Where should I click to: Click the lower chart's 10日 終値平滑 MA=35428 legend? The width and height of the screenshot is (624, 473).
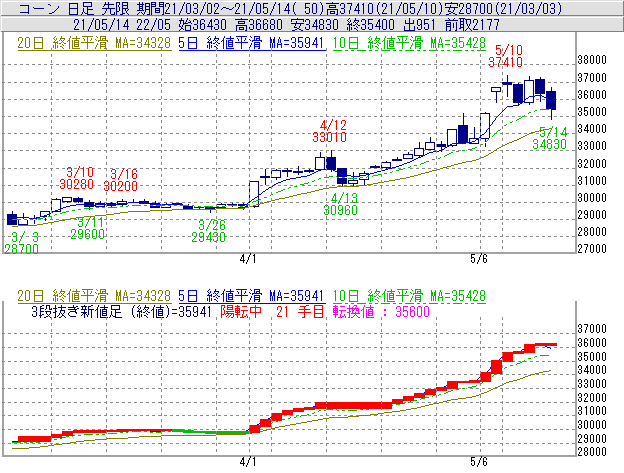(409, 296)
